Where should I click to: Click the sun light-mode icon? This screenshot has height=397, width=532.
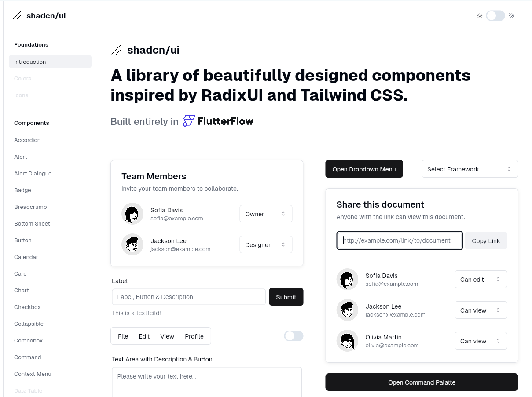click(480, 16)
